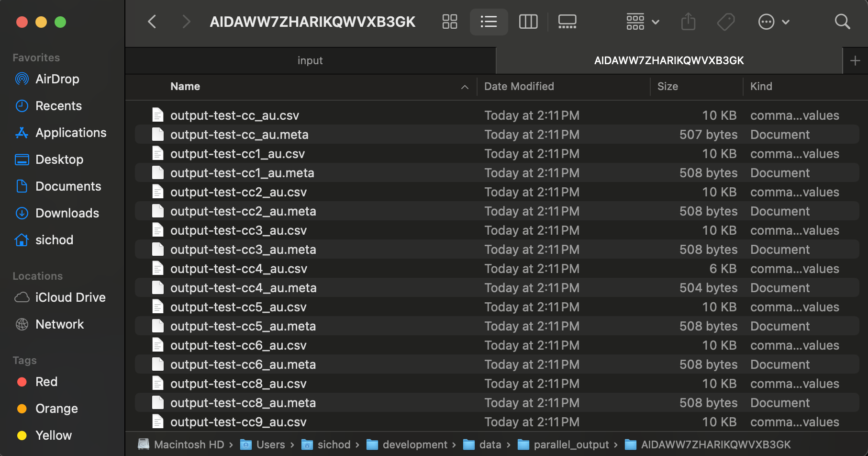Switch to list view

point(489,22)
